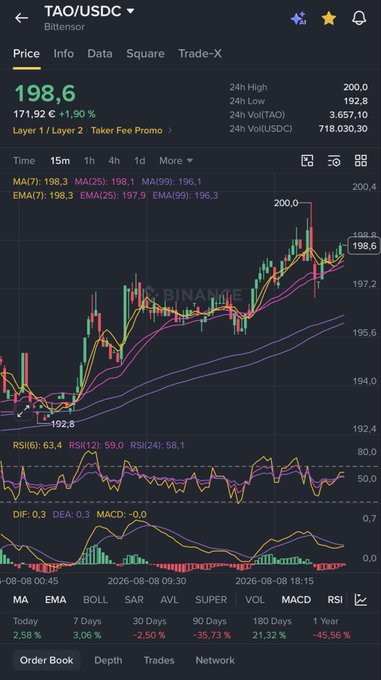Image resolution: width=381 pixels, height=680 pixels.
Task: Click the 90 Days -35,73 % performance value
Action: pos(212,635)
